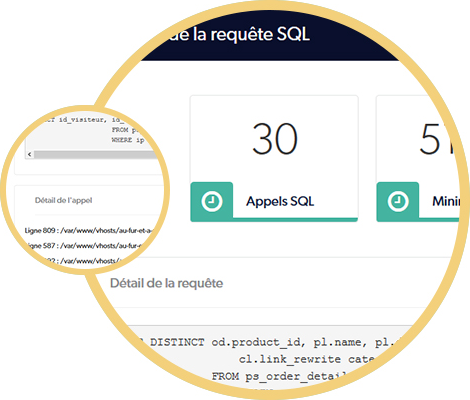The image size is (470, 400).
Task: Click the Détail de l'appel heading
Action: coord(63,200)
